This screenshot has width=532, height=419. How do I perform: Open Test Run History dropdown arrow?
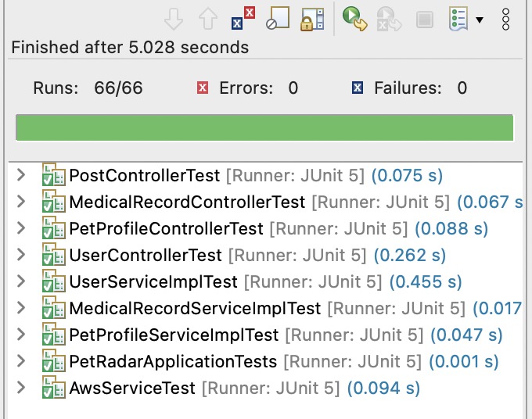pos(480,19)
